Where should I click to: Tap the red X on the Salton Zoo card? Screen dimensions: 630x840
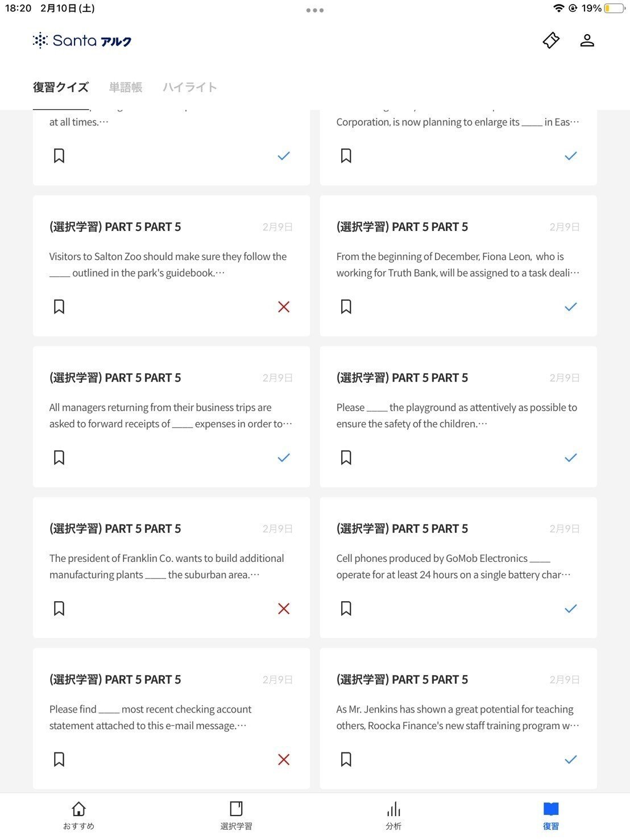click(x=284, y=307)
